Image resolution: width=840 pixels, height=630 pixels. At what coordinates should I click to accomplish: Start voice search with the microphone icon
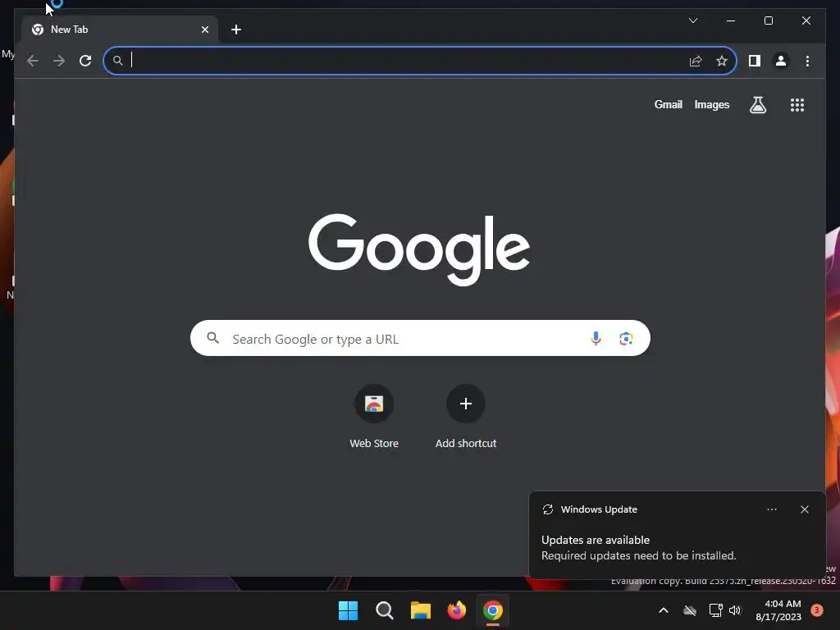pos(596,338)
